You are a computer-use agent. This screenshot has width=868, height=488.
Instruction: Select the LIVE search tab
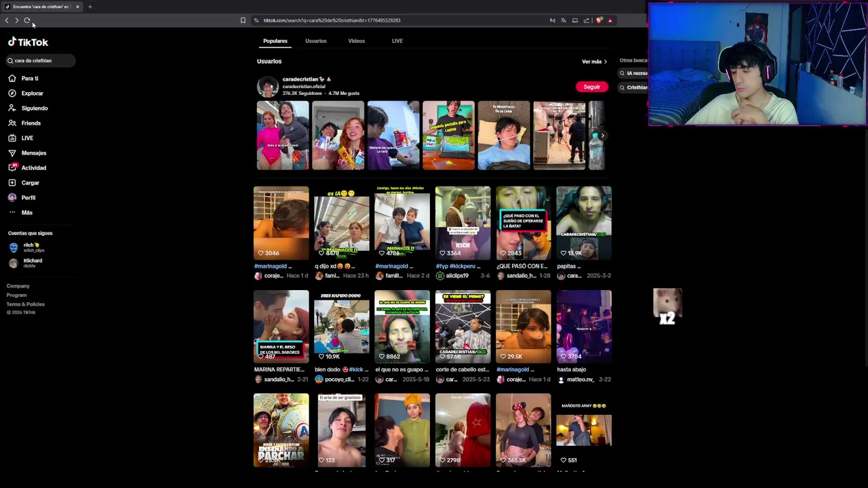pos(397,41)
